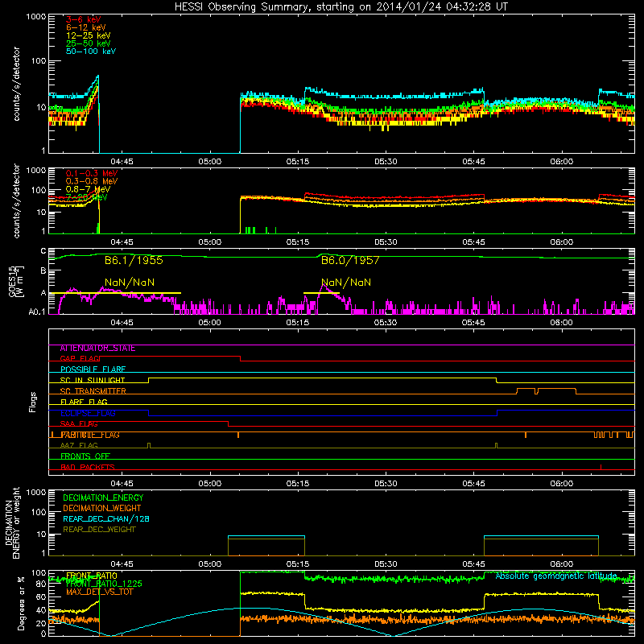Click the DECIMATION_WEIGHT legend entry
The height and width of the screenshot is (644, 644).
click(102, 508)
